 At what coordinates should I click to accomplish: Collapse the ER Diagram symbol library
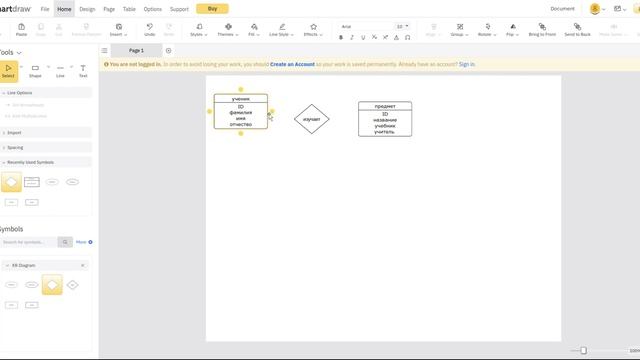[x=7, y=265]
